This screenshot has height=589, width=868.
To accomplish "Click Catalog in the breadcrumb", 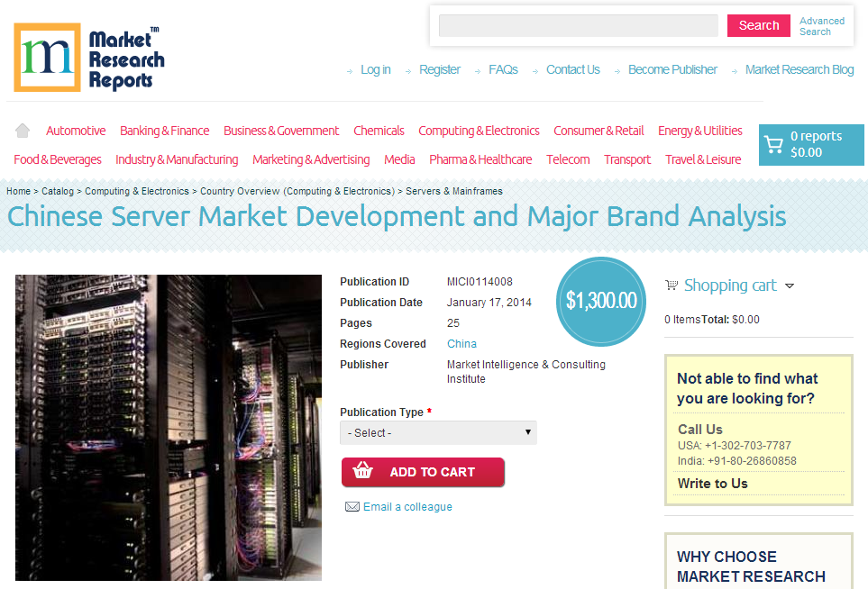I will [58, 191].
